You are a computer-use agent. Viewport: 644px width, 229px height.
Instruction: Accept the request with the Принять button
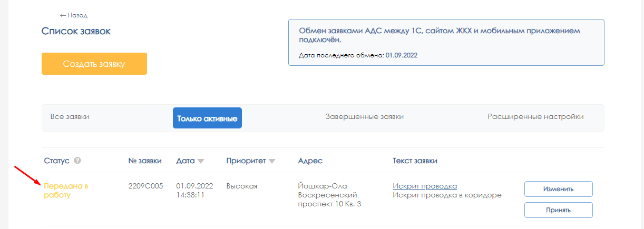click(x=558, y=210)
